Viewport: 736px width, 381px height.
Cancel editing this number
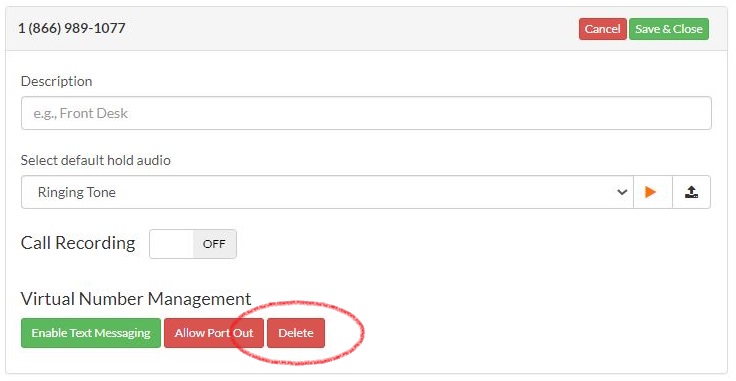603,29
